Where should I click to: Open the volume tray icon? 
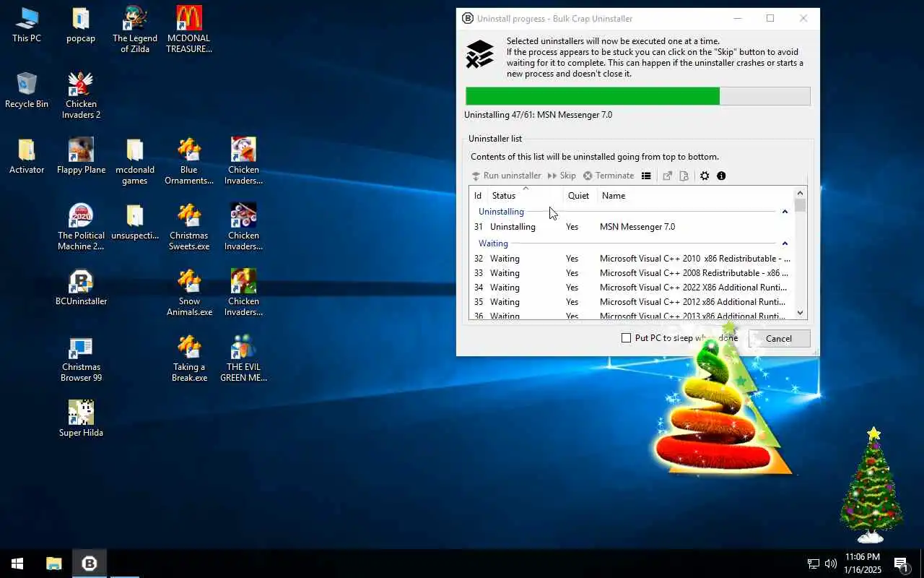[x=831, y=564]
